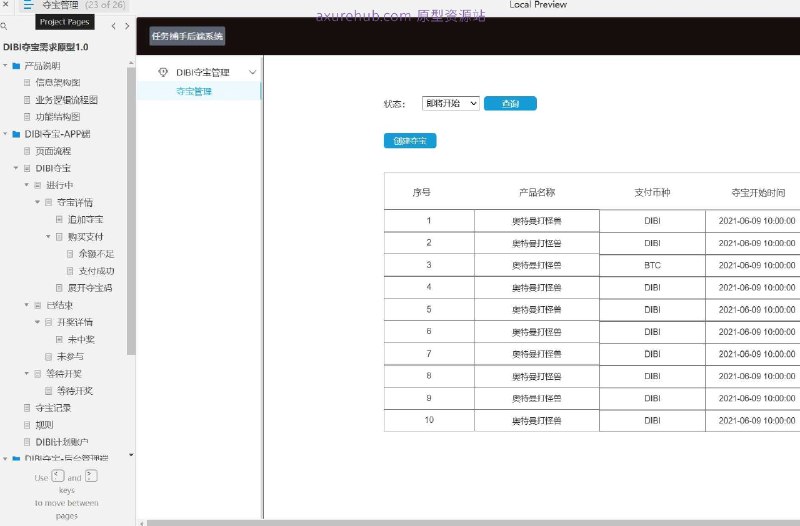The width and height of the screenshot is (800, 526).
Task: Click the 产品名称 column header
Action: pos(537,192)
